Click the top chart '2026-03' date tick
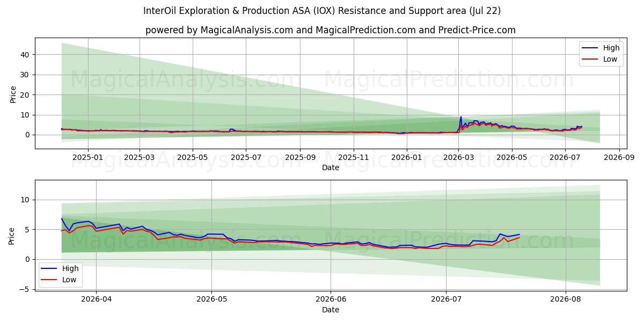The image size is (644, 322). click(x=458, y=158)
